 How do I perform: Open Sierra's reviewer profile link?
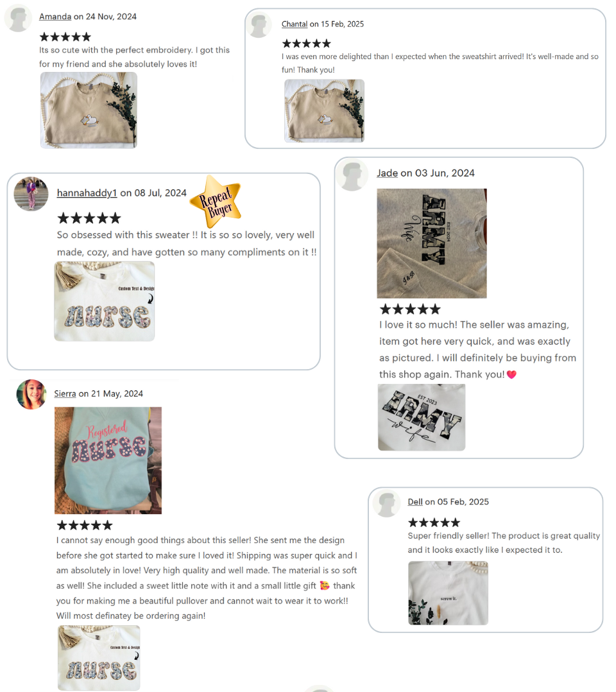click(65, 394)
